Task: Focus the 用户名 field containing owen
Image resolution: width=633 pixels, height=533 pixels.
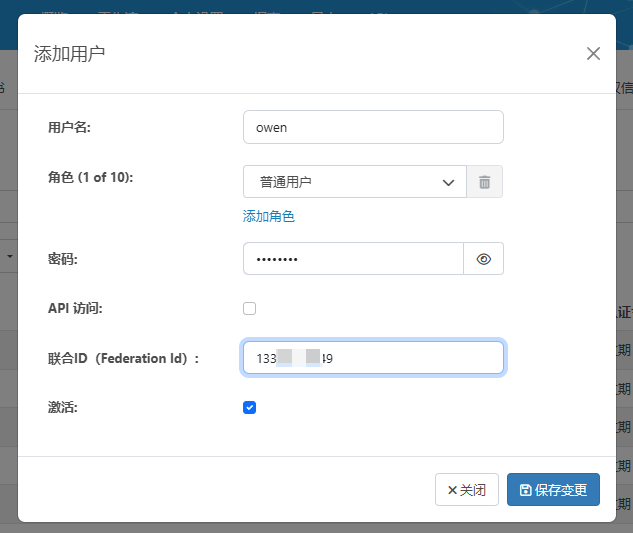Action: [x=373, y=127]
